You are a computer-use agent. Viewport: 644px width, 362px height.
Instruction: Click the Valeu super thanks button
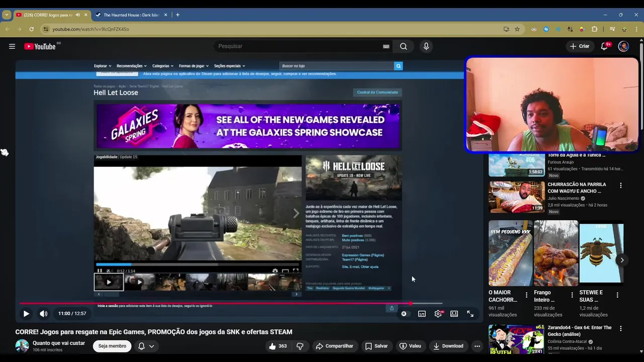410,346
